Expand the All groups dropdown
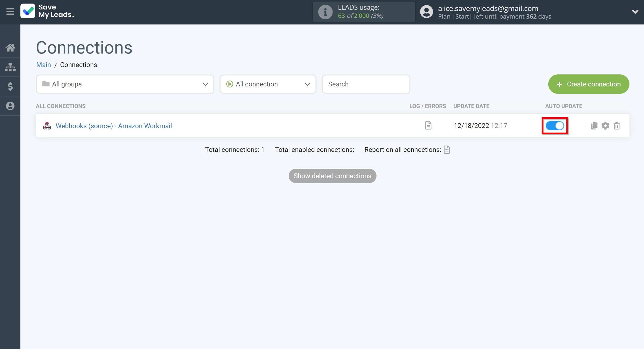Image resolution: width=644 pixels, height=349 pixels. click(x=125, y=84)
